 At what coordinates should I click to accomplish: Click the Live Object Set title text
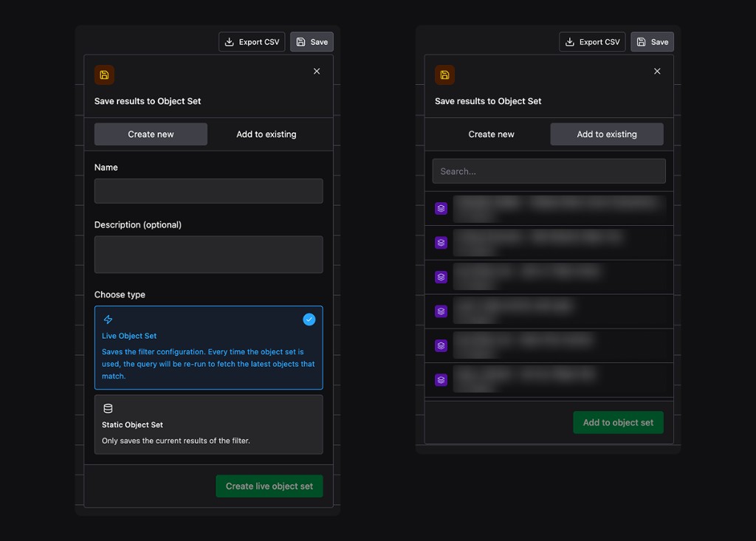[129, 336]
